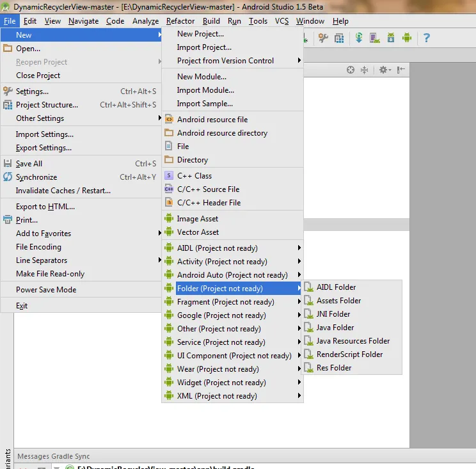Click the AIDL Folder file icon

(x=309, y=287)
